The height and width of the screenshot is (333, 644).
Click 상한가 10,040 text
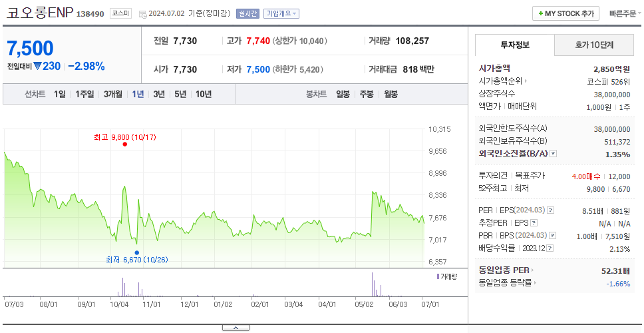pyautogui.click(x=300, y=41)
